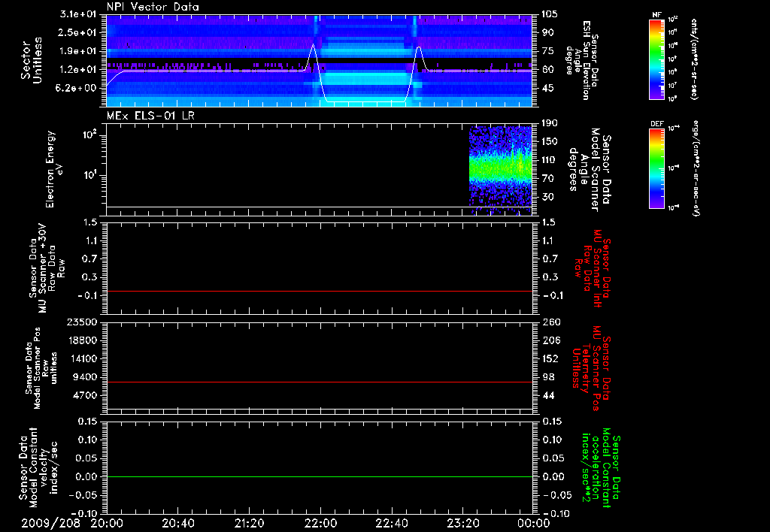The image size is (770, 532).
Task: Click the DEF color scale bar
Action: coord(656,168)
